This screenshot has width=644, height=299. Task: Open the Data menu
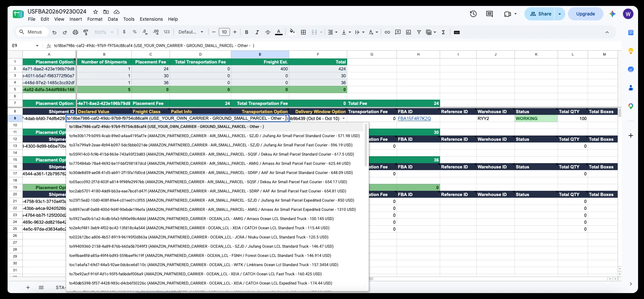(x=113, y=19)
